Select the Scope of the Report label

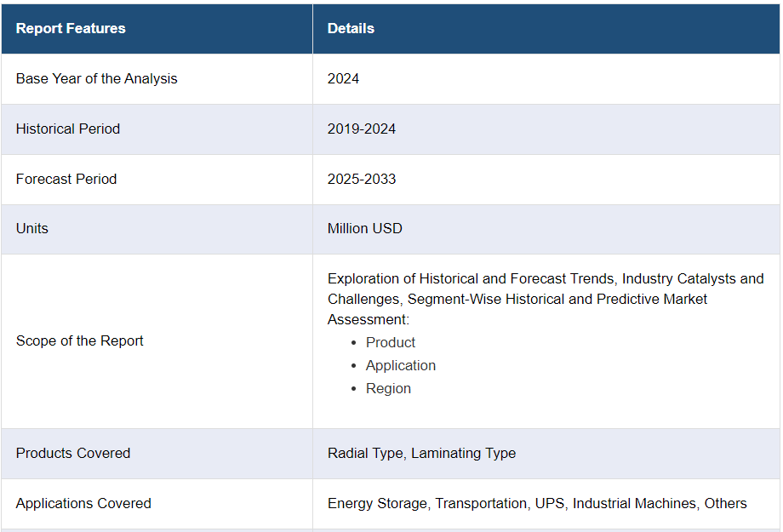pos(79,340)
